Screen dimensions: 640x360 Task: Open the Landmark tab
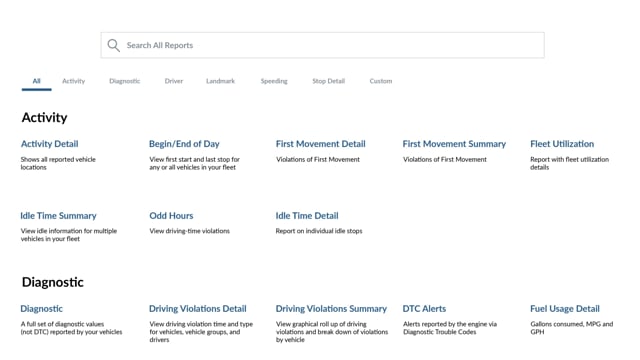220,81
